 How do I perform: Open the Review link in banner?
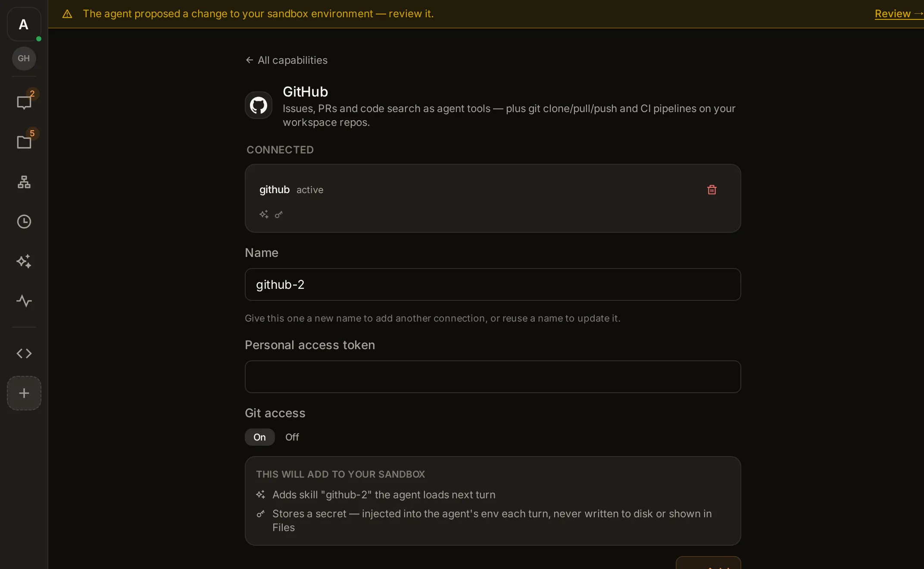point(899,14)
